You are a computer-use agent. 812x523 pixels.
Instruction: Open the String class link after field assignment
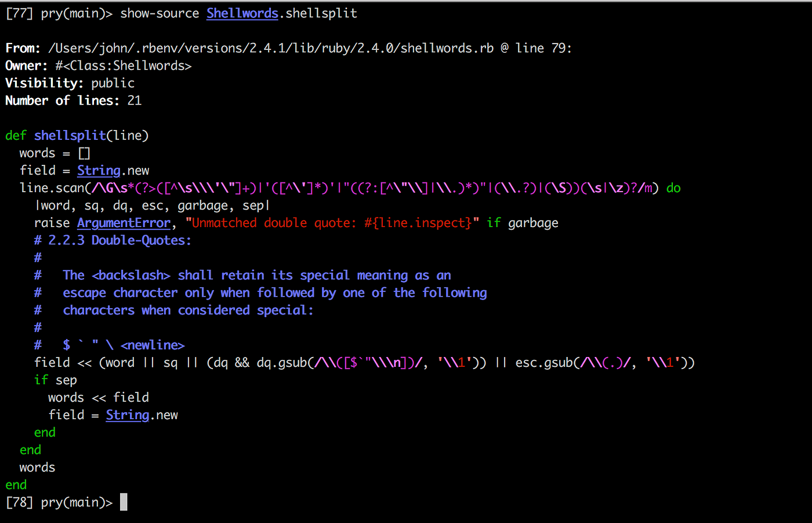pyautogui.click(x=99, y=170)
